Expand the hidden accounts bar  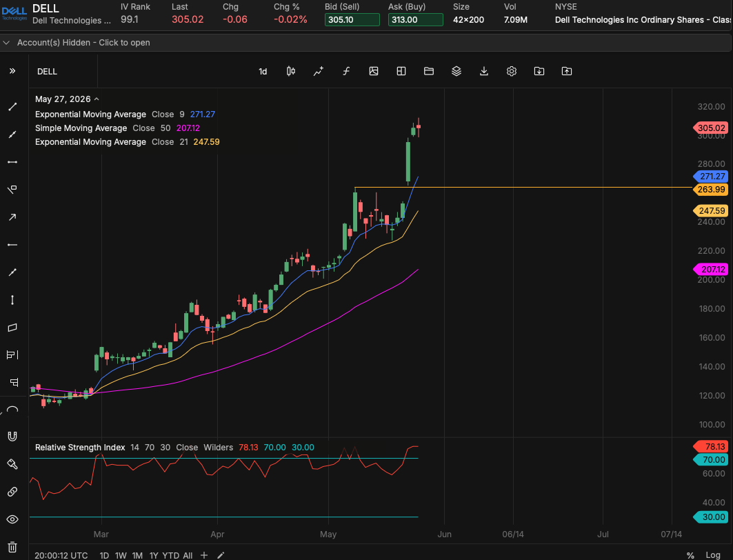pos(365,43)
